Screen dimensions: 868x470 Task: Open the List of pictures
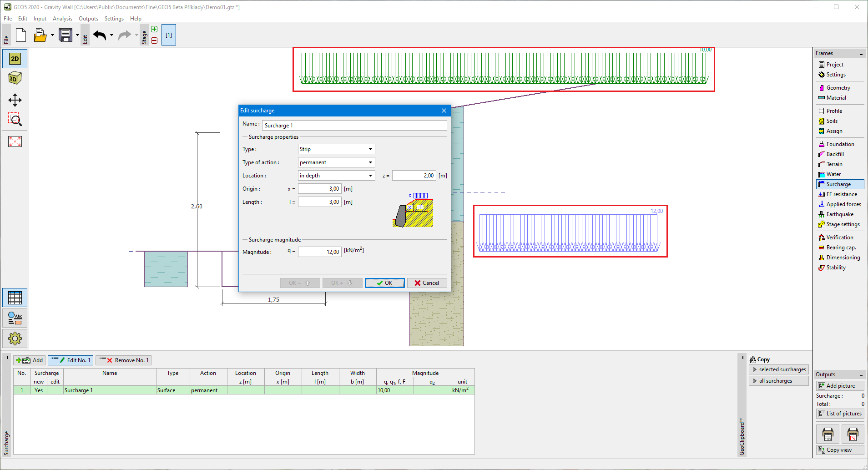point(840,414)
